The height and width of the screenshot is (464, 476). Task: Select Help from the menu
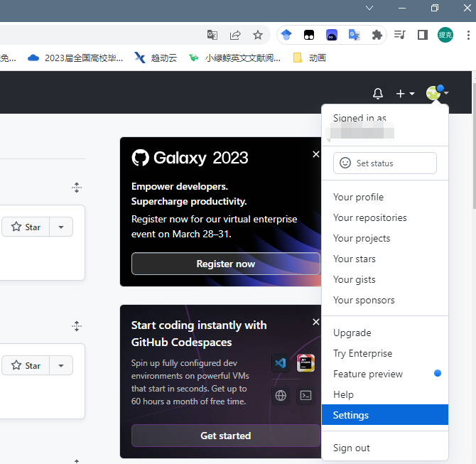click(384, 395)
